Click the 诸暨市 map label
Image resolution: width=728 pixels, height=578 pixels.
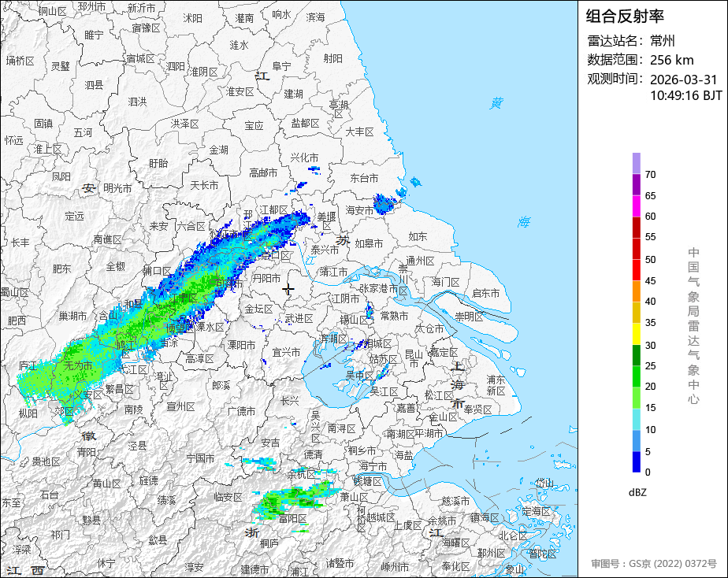[x=340, y=563]
